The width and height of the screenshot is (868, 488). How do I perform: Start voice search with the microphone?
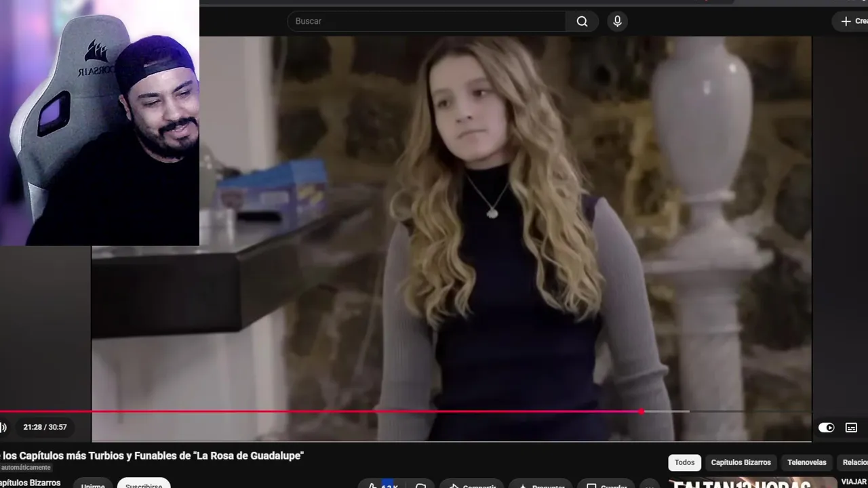pos(617,21)
